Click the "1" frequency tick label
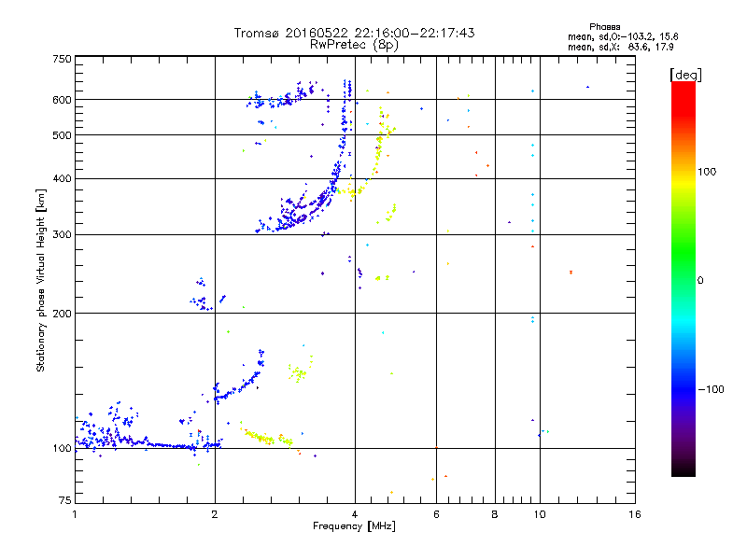The image size is (747, 560). tap(75, 514)
